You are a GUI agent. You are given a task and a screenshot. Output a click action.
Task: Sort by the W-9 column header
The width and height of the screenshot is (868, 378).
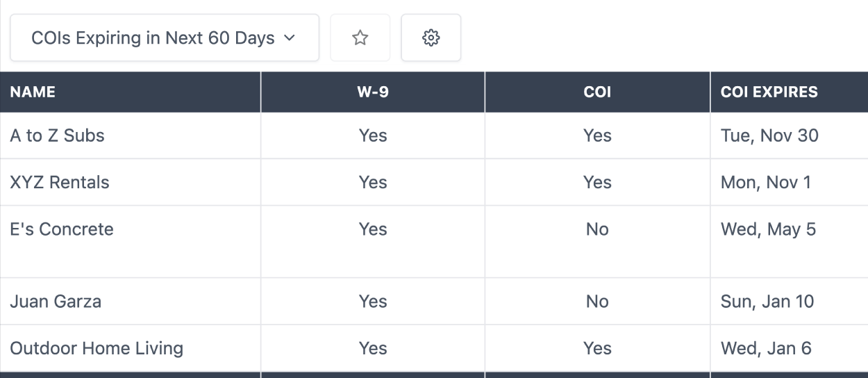tap(373, 92)
